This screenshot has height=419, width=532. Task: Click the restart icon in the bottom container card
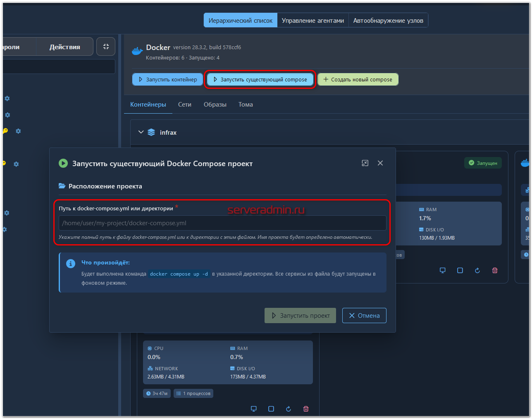click(x=289, y=409)
